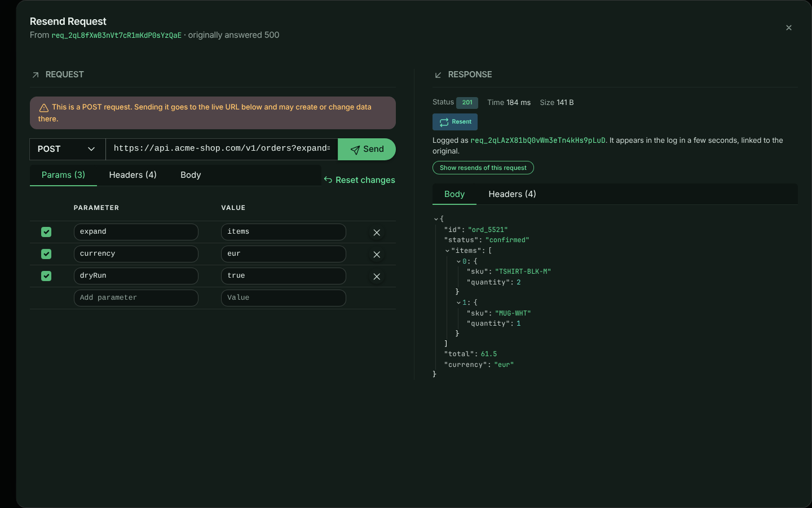Click the Add parameter field
This screenshot has width=812, height=508.
coord(136,298)
